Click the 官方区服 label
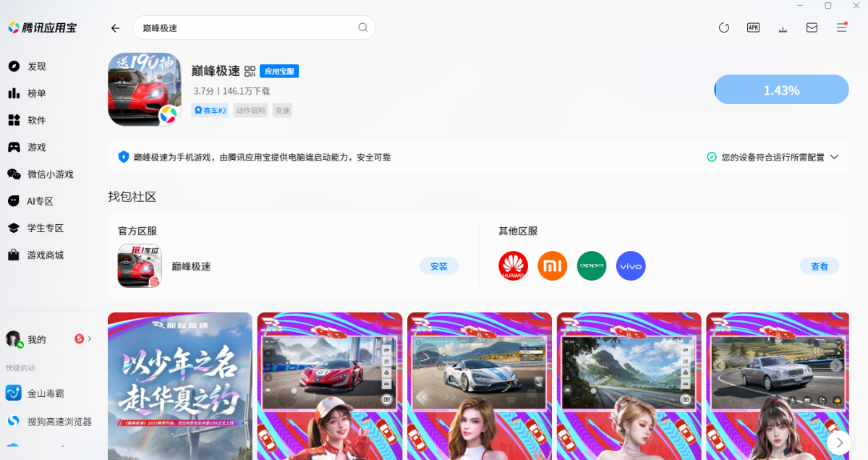This screenshot has height=460, width=868. coord(137,231)
